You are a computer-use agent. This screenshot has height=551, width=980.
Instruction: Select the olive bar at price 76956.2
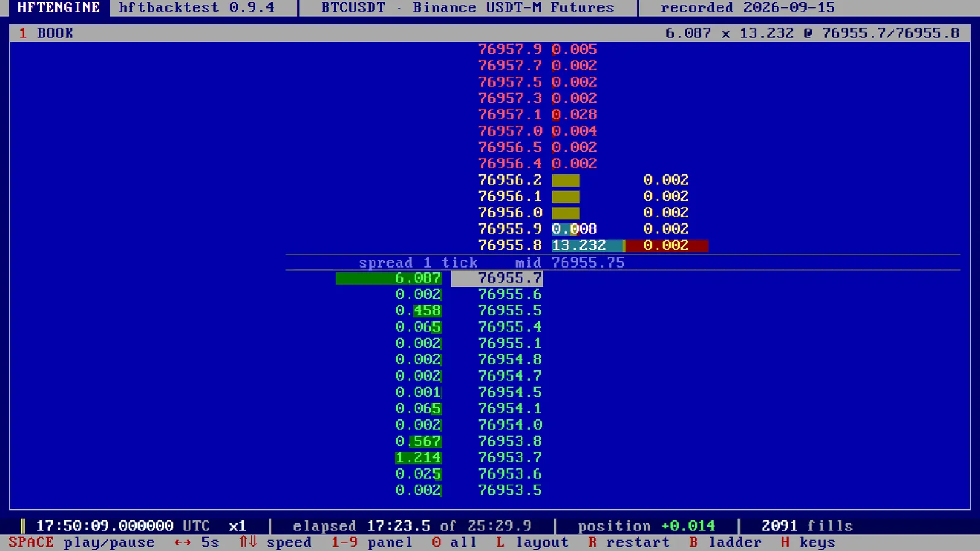pyautogui.click(x=566, y=180)
